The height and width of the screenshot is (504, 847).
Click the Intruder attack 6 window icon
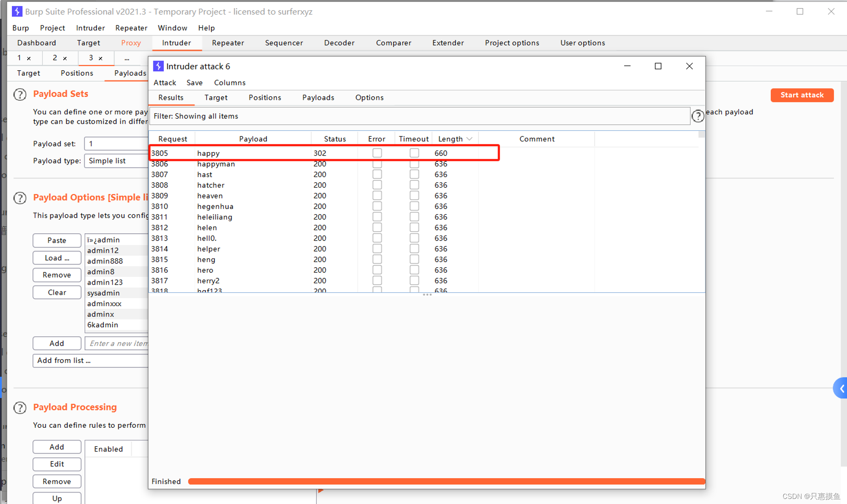pyautogui.click(x=158, y=66)
